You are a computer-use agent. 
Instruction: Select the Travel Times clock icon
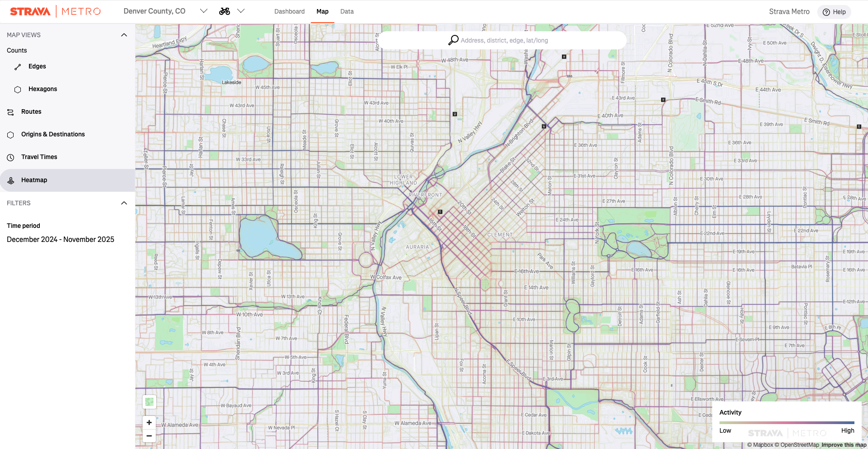coord(10,157)
